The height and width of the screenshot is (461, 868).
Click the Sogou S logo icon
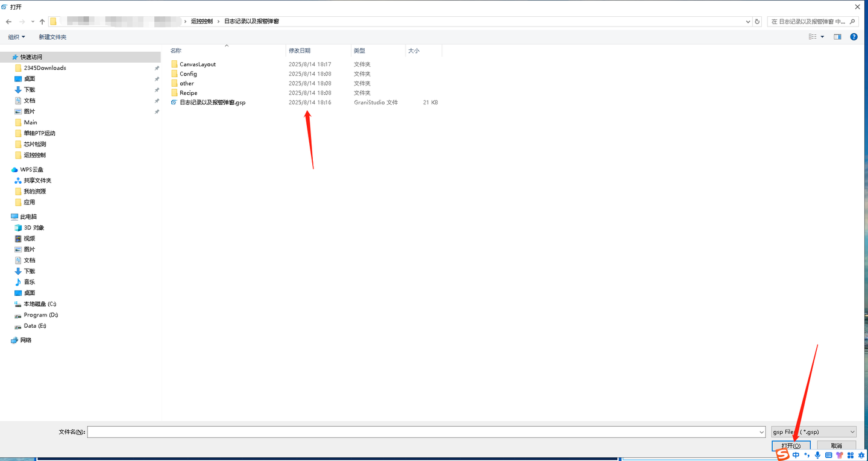782,455
